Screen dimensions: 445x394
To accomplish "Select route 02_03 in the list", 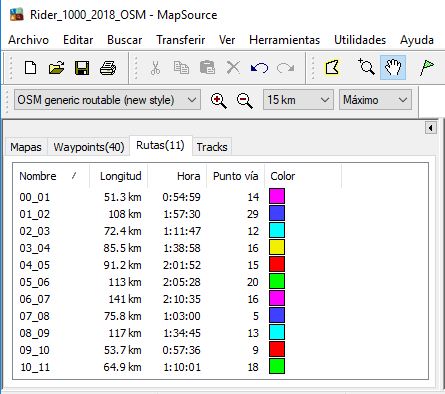I will [x=35, y=231].
